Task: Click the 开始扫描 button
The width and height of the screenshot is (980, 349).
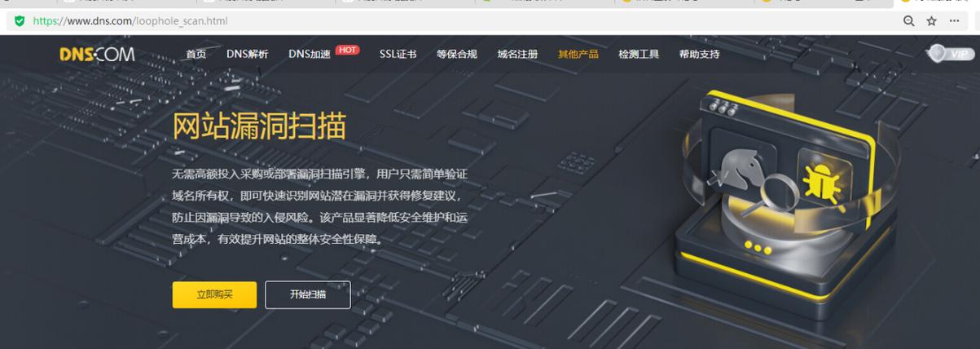Action: point(308,294)
